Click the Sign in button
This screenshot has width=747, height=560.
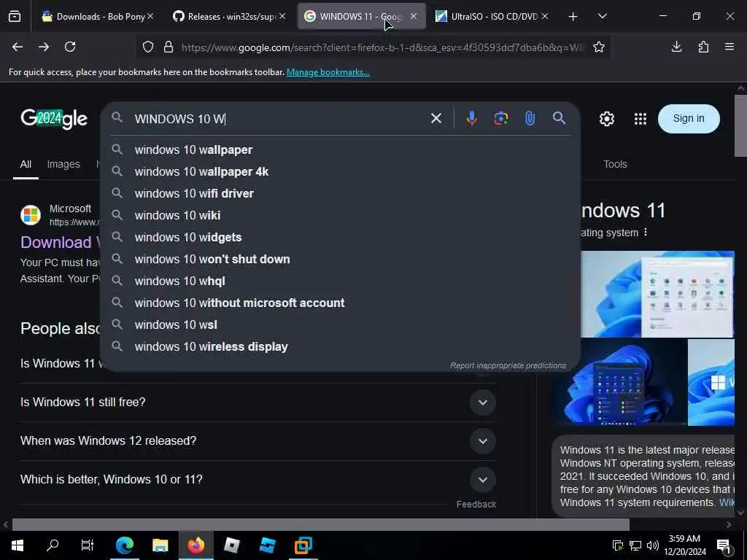coord(689,119)
